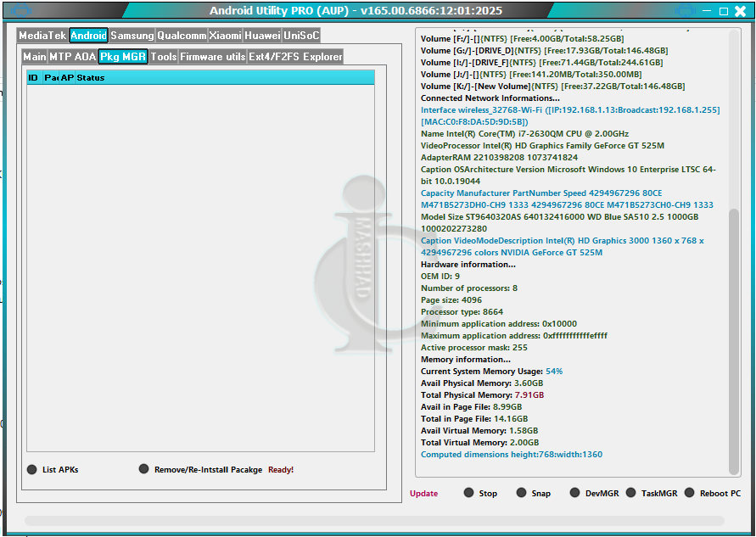Click the bottom progress bar
Viewport: 756px width, 537px height.
click(374, 521)
